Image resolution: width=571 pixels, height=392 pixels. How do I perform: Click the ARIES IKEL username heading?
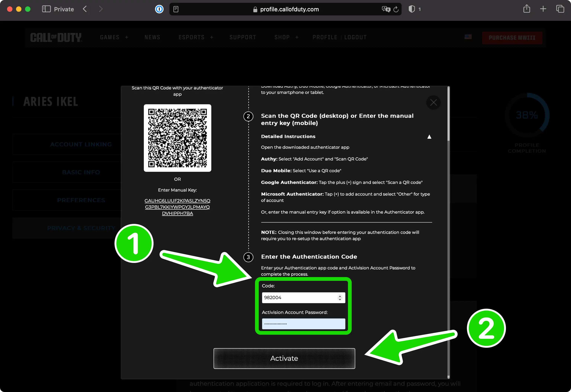pyautogui.click(x=51, y=102)
